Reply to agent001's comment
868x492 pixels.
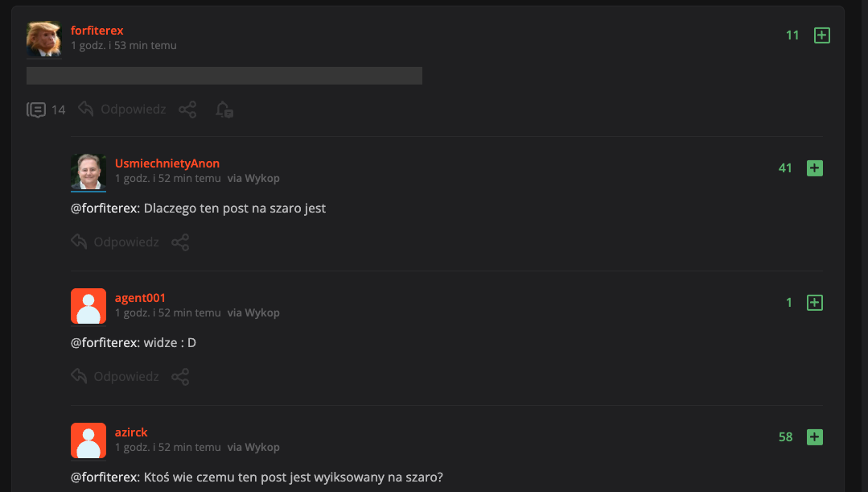(115, 376)
